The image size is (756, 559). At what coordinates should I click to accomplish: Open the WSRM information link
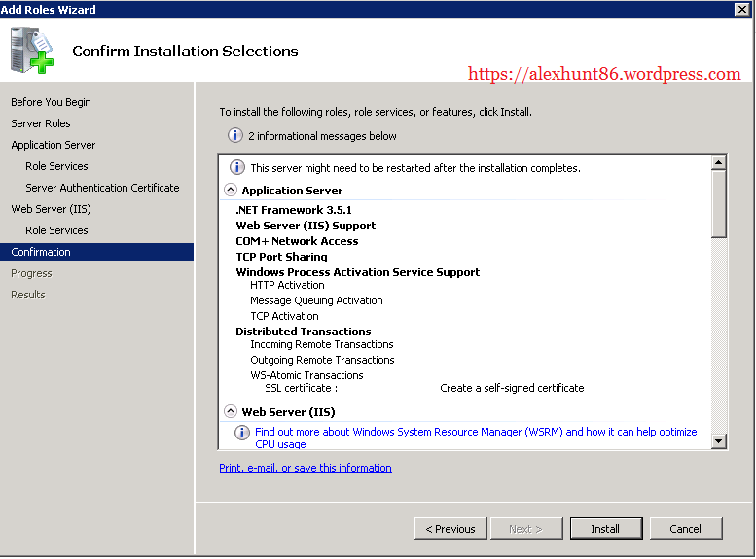click(476, 432)
